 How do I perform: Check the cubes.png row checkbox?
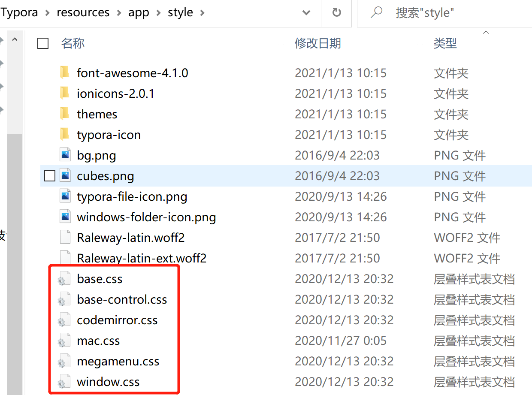50,176
